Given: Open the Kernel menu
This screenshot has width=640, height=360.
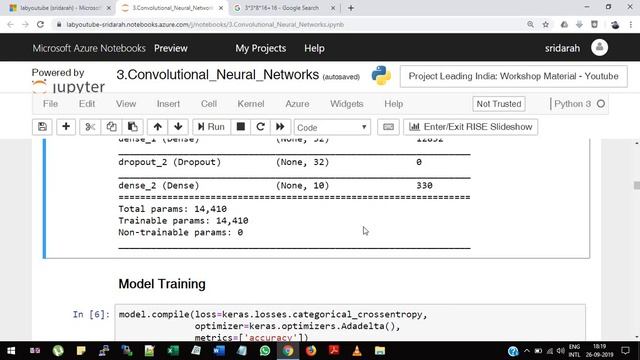Looking at the screenshot, I should (x=251, y=104).
